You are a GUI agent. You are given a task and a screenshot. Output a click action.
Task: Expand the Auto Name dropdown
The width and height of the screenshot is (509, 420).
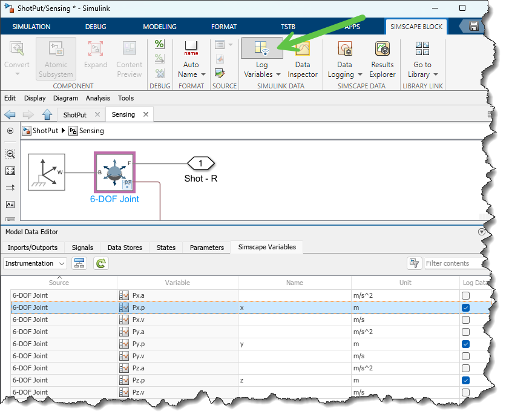click(203, 74)
